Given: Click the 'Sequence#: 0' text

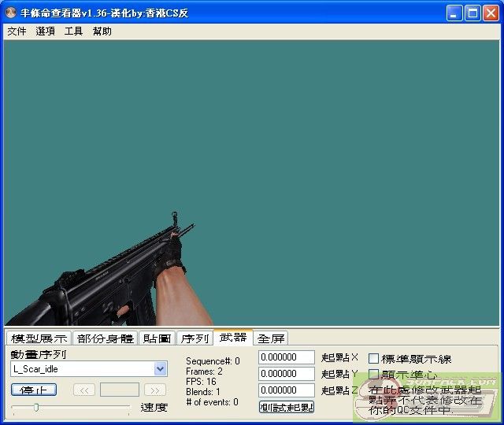Looking at the screenshot, I should click(213, 361).
